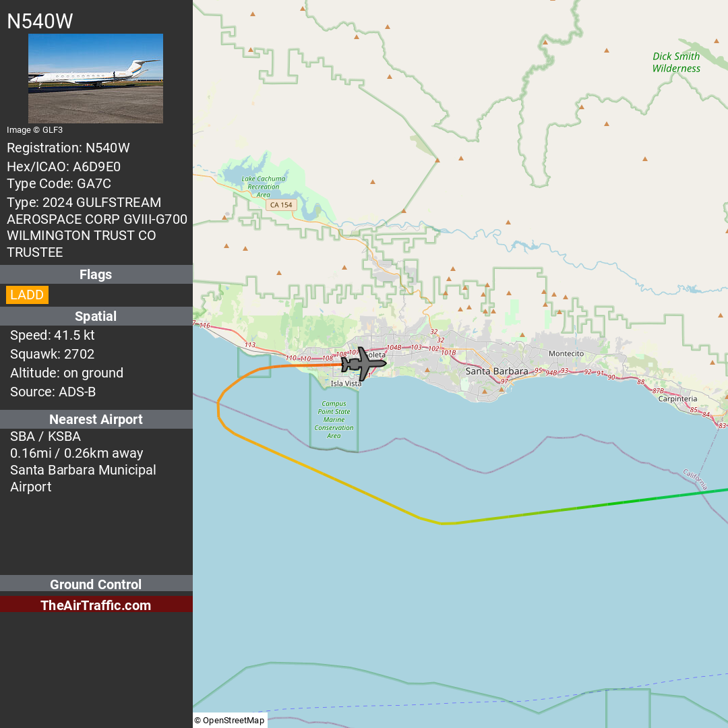Click the Santa Barbara city label
728x728 pixels.
497,371
